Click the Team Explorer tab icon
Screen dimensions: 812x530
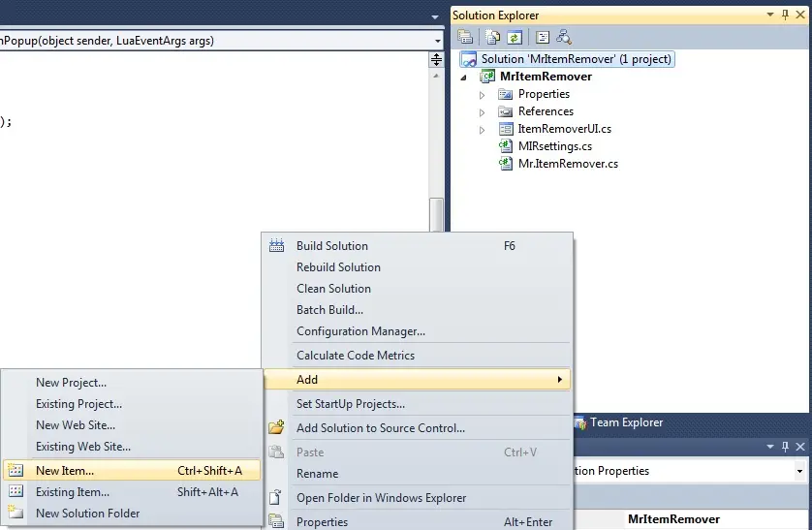tap(580, 422)
